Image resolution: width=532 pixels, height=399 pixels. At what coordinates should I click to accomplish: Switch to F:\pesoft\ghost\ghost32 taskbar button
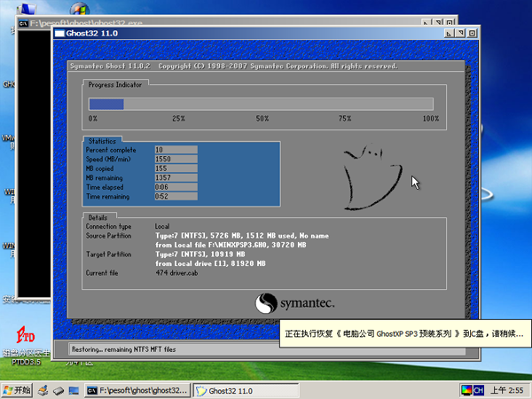tap(137, 391)
